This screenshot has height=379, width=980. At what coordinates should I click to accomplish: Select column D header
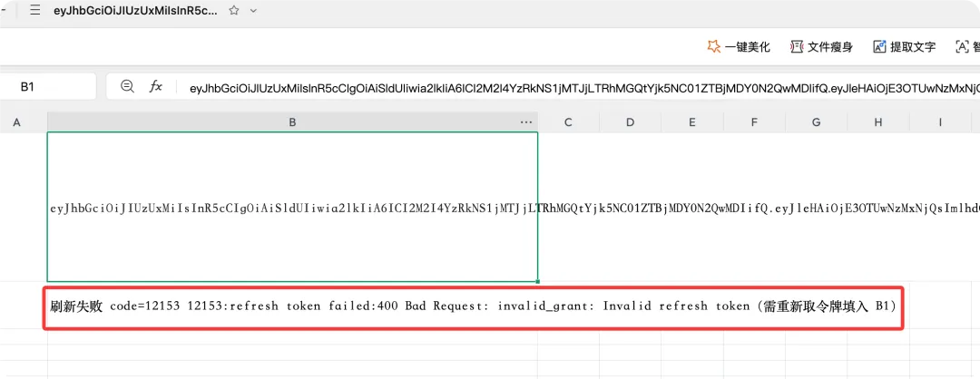click(x=630, y=122)
